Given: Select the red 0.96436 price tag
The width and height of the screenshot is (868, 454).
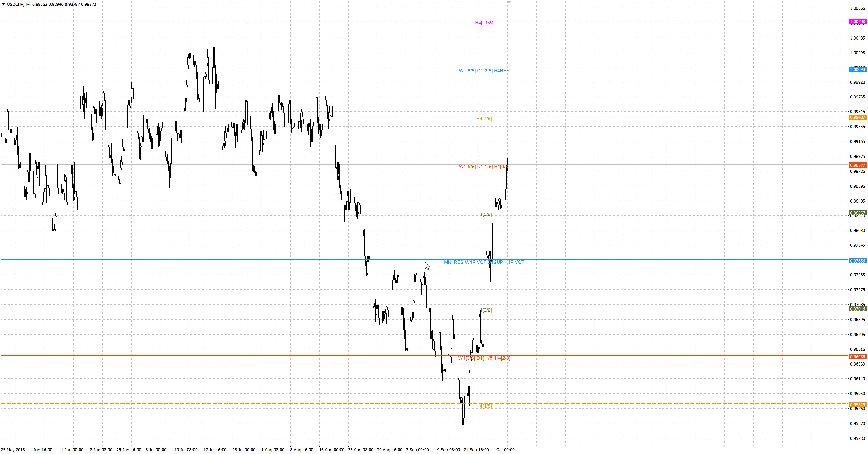Looking at the screenshot, I should pos(857,357).
